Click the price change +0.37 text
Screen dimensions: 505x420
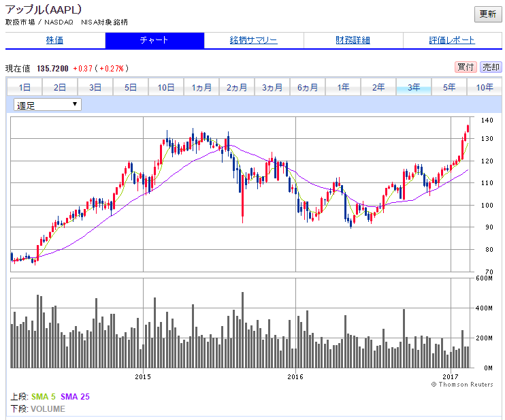pyautogui.click(x=83, y=69)
